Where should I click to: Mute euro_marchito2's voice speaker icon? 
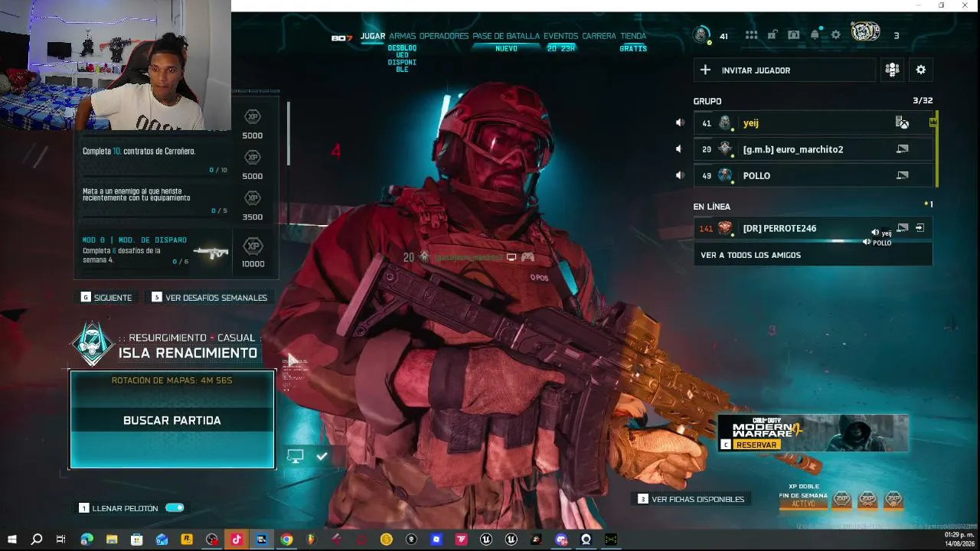(679, 149)
